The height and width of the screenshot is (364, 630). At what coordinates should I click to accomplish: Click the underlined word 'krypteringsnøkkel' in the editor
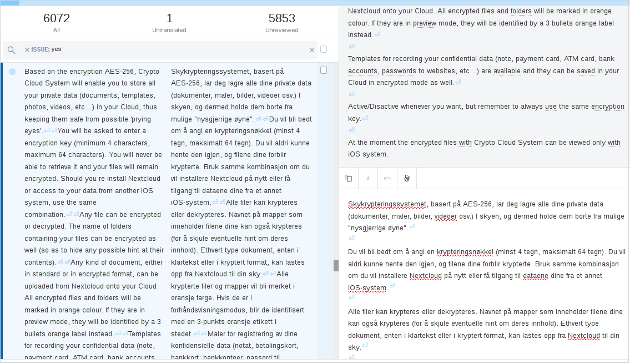point(465,252)
